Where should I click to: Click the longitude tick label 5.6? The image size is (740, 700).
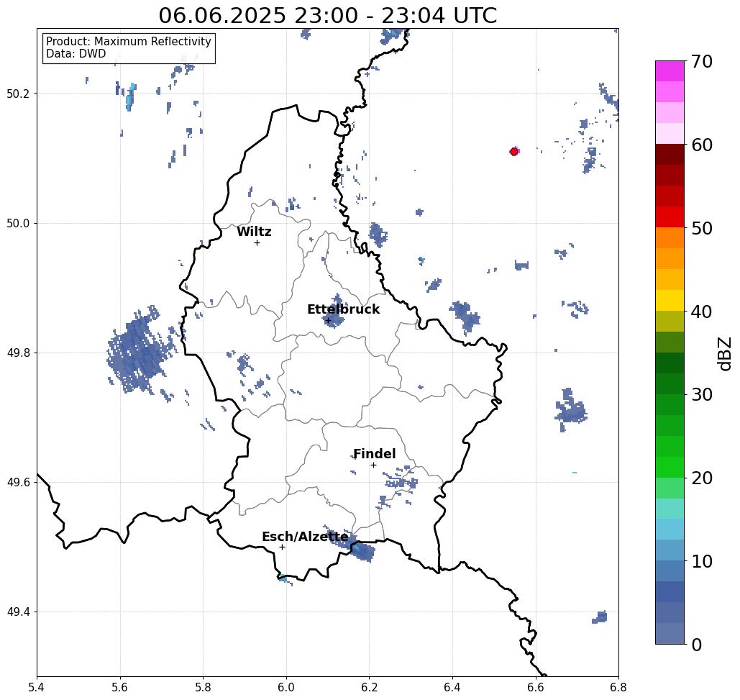tap(120, 687)
